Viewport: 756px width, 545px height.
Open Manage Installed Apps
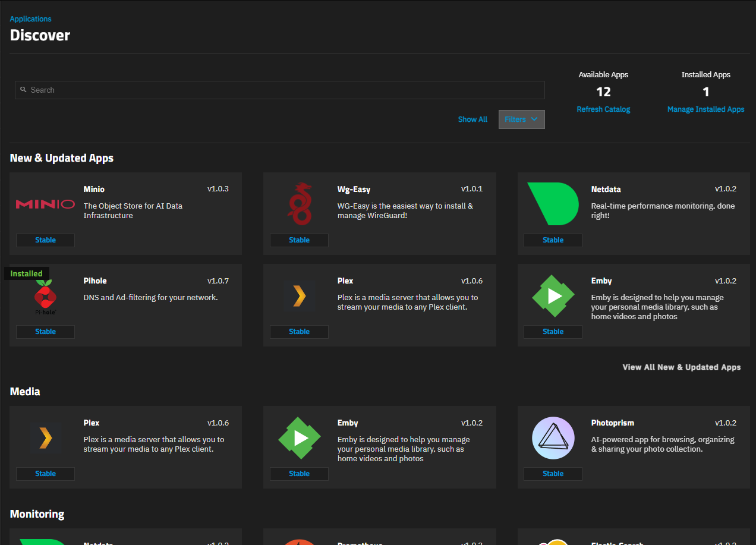[x=705, y=109]
